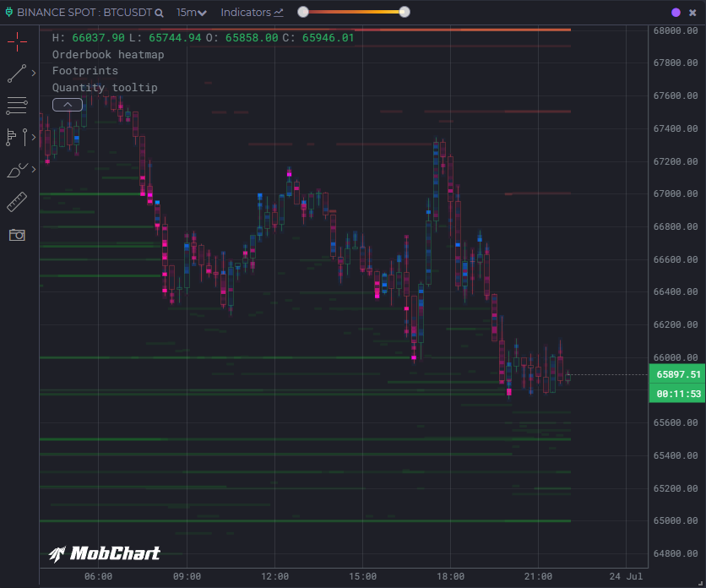
Task: Adjust the left heatmap slider handle
Action: coord(303,12)
